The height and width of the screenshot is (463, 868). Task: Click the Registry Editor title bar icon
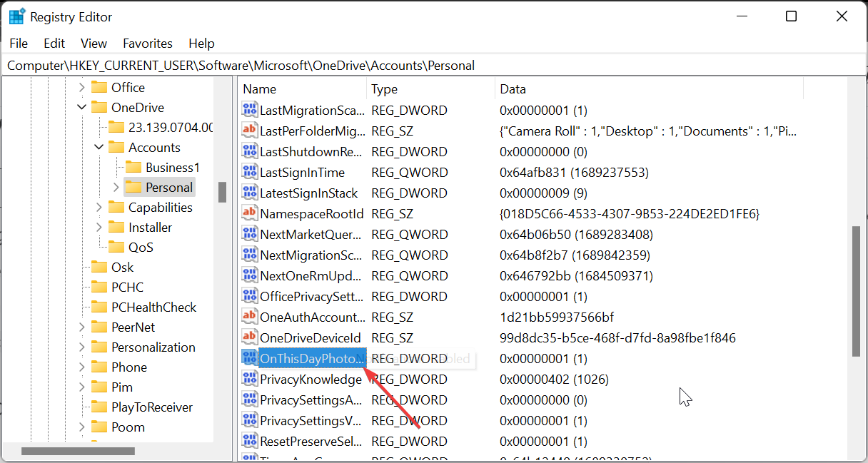tap(16, 16)
